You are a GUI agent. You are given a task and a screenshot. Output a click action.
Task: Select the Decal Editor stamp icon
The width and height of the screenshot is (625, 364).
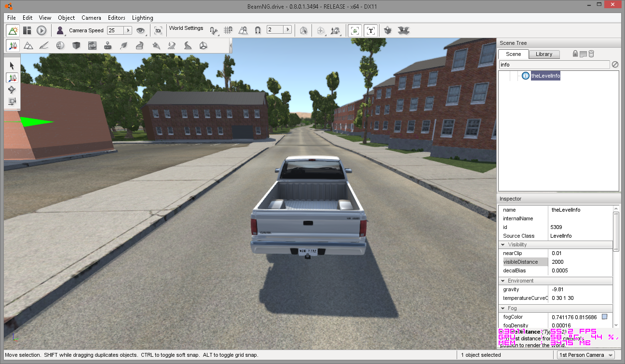(108, 45)
